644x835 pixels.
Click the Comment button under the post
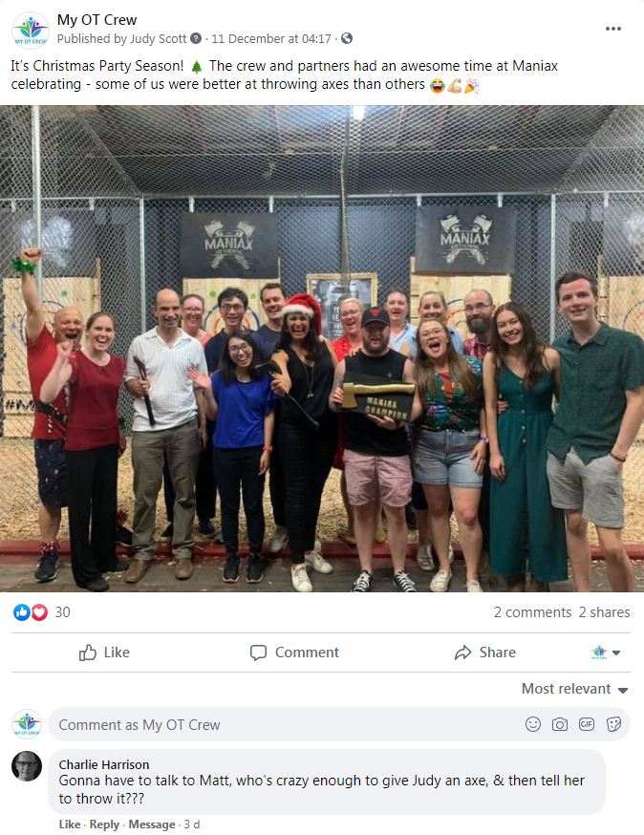pyautogui.click(x=294, y=653)
